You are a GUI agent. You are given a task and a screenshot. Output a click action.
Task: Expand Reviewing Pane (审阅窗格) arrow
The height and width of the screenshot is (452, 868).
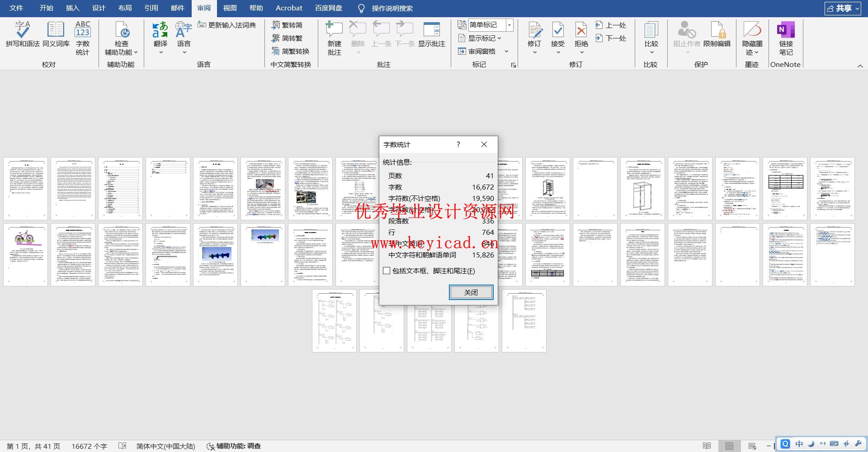[x=506, y=51]
